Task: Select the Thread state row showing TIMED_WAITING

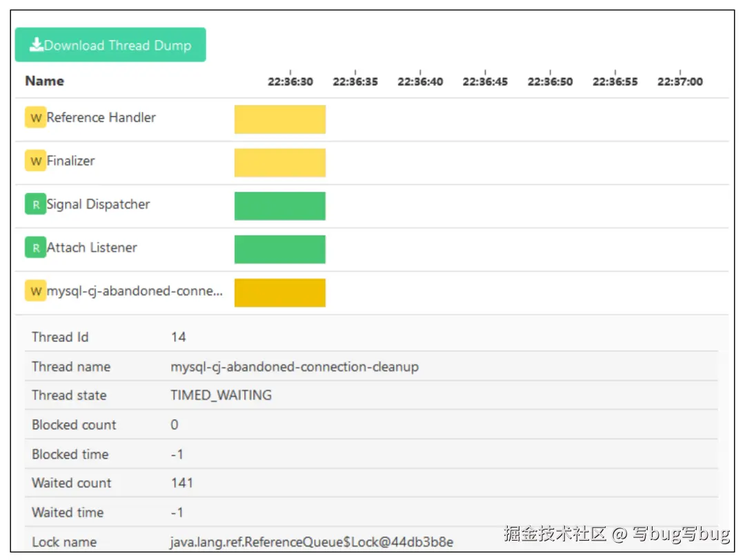Action: point(221,395)
